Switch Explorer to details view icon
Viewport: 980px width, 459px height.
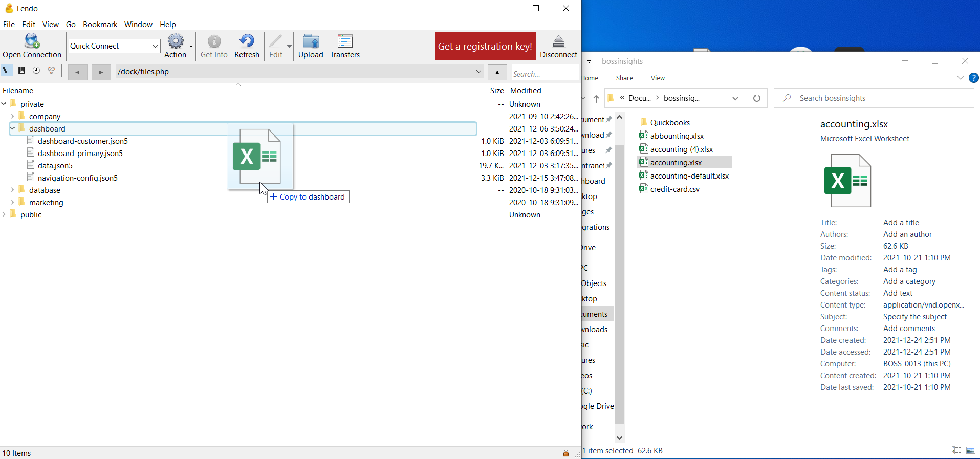pyautogui.click(x=956, y=450)
